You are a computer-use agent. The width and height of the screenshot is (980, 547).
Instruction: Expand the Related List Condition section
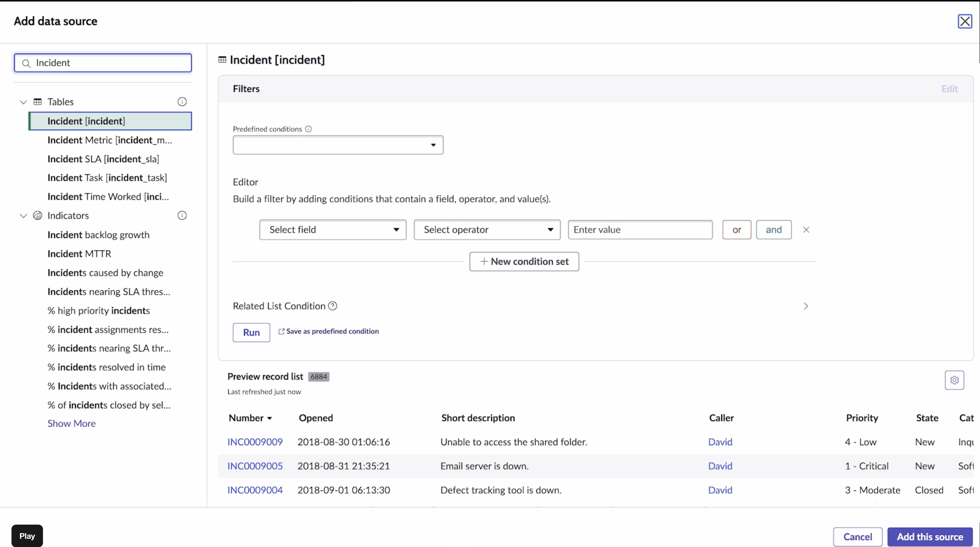click(x=805, y=306)
